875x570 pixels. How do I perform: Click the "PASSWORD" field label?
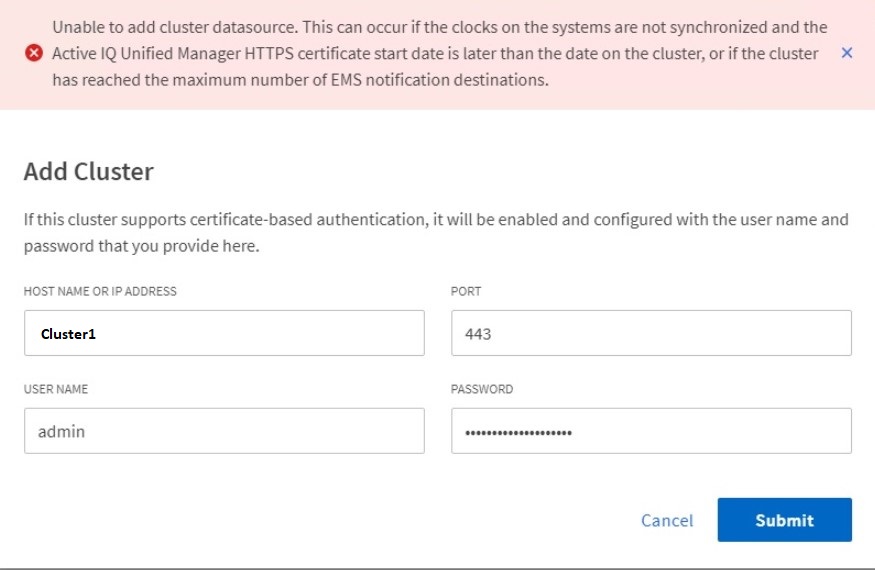(x=482, y=389)
